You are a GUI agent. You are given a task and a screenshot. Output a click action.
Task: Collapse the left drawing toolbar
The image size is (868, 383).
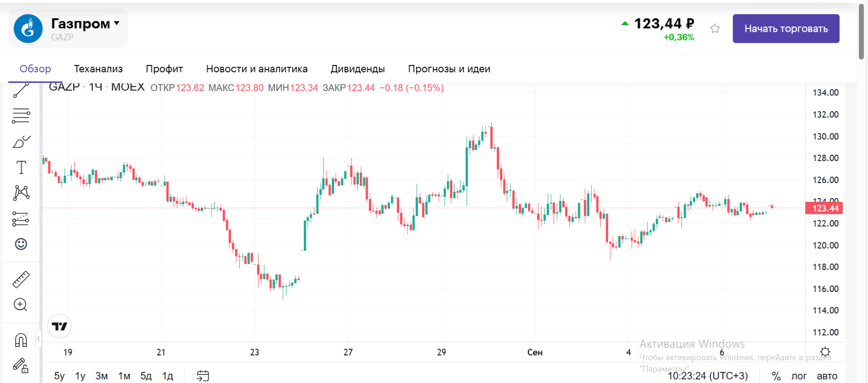[x=39, y=339]
